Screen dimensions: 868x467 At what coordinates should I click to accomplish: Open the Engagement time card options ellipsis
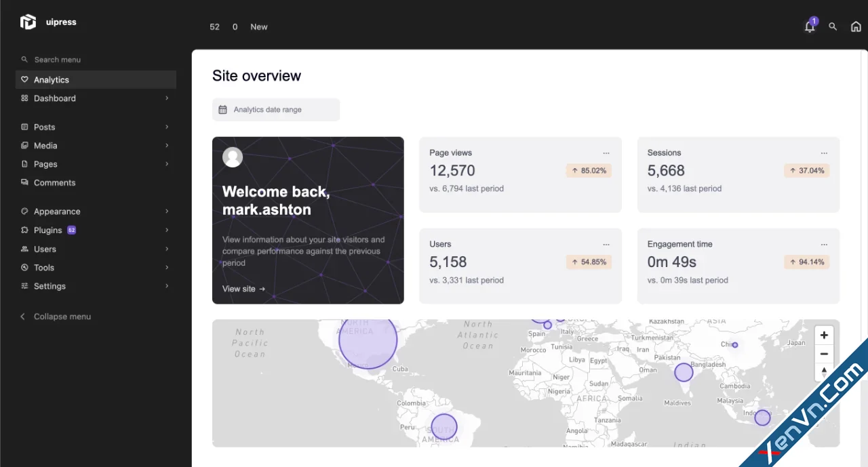(x=824, y=243)
